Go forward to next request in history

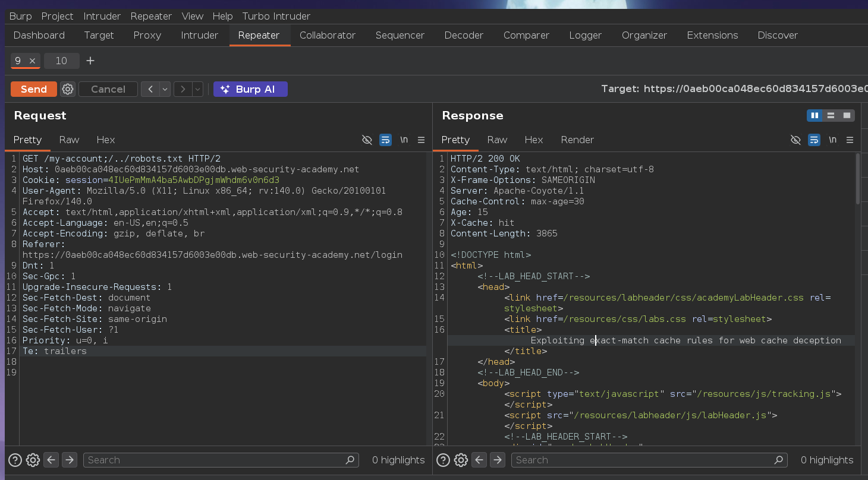click(183, 89)
